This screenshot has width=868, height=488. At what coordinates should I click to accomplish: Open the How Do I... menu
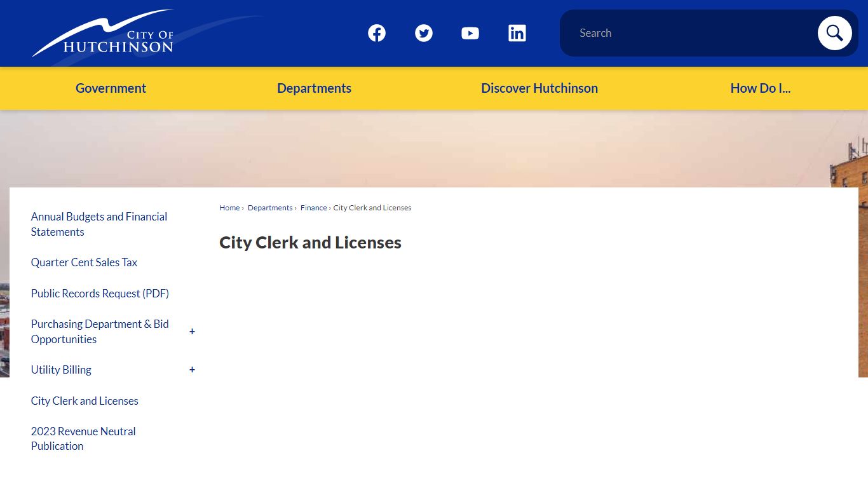pos(761,88)
